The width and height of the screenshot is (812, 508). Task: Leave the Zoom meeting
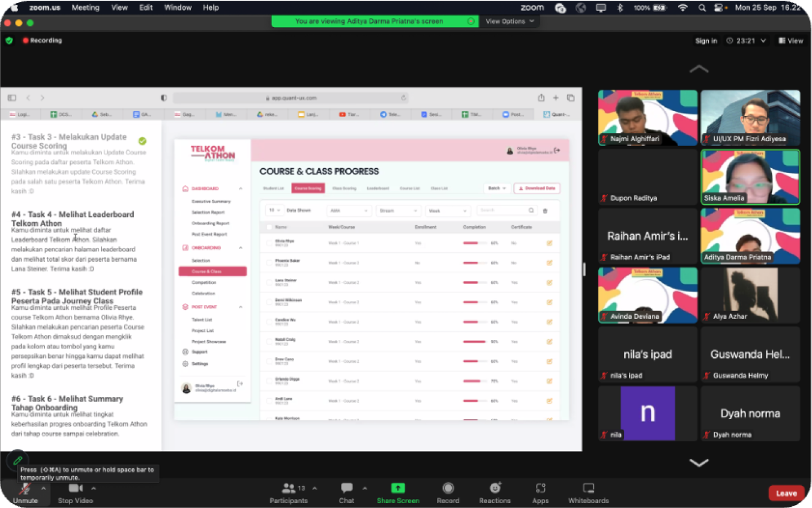pos(786,494)
